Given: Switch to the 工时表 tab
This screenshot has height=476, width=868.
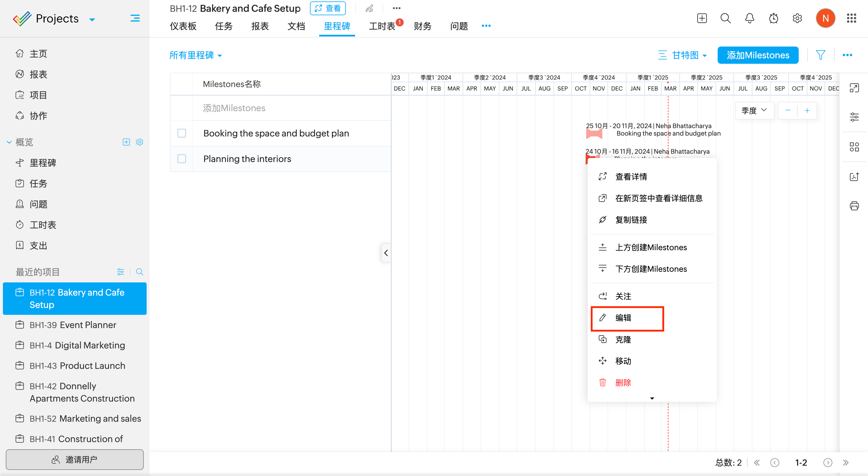Looking at the screenshot, I should pyautogui.click(x=382, y=26).
